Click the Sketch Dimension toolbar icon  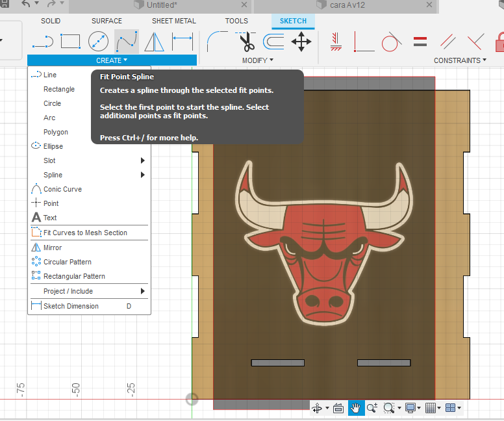click(x=183, y=42)
